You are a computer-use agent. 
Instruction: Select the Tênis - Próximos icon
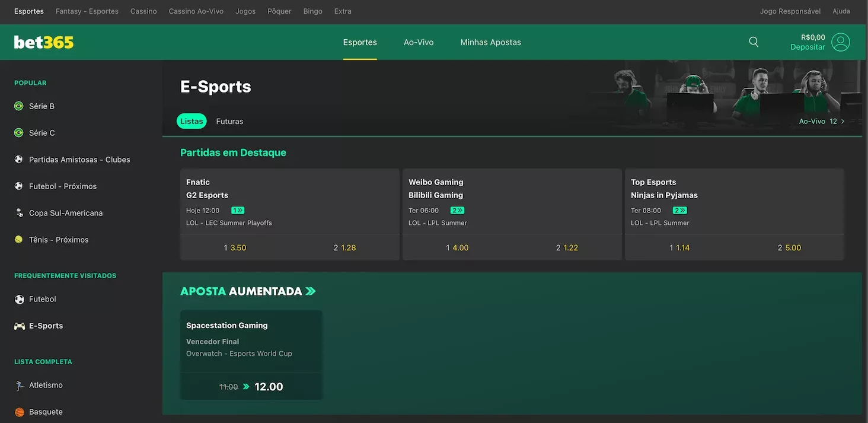[18, 239]
